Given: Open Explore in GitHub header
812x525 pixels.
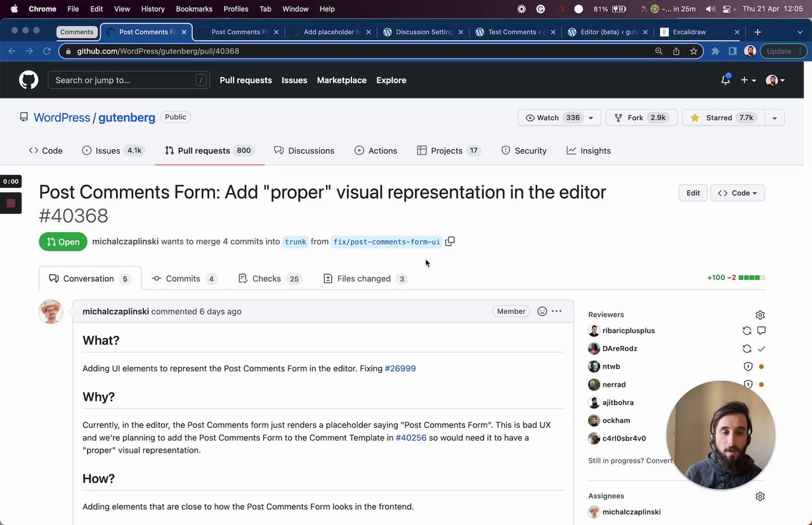Looking at the screenshot, I should click(391, 80).
